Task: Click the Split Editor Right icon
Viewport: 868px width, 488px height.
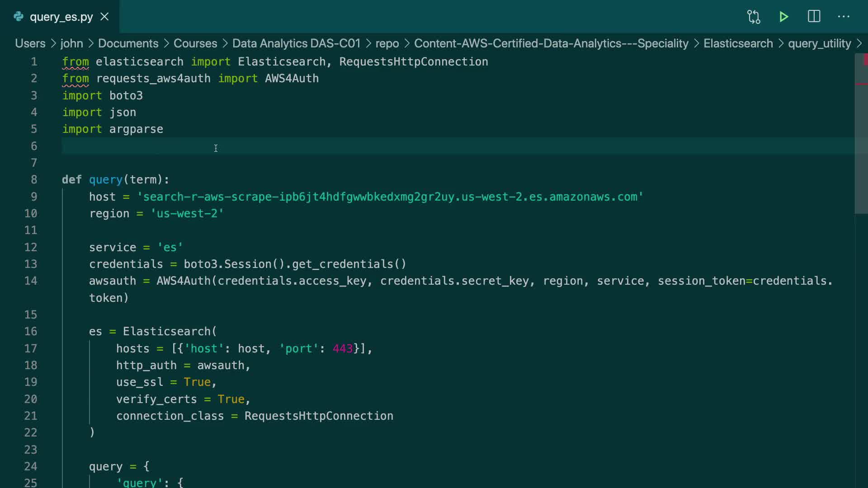Action: [x=814, y=17]
